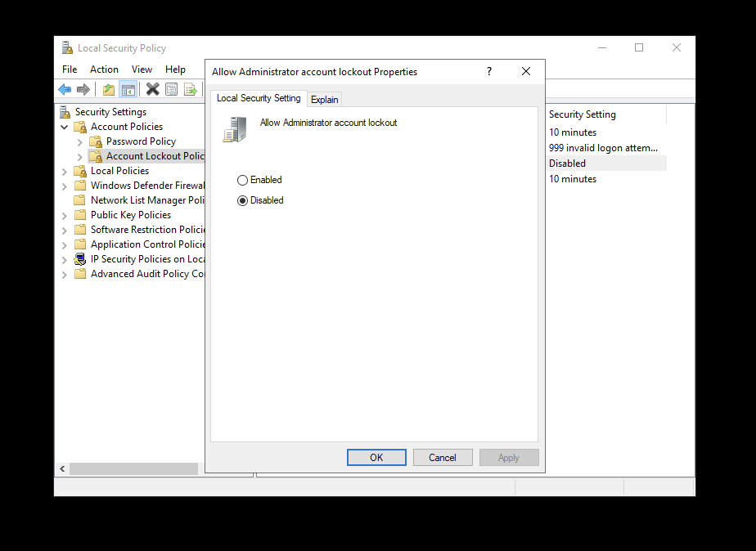Screen dimensions: 756x551
Task: Click the IP Security Policies icon
Action: point(80,259)
